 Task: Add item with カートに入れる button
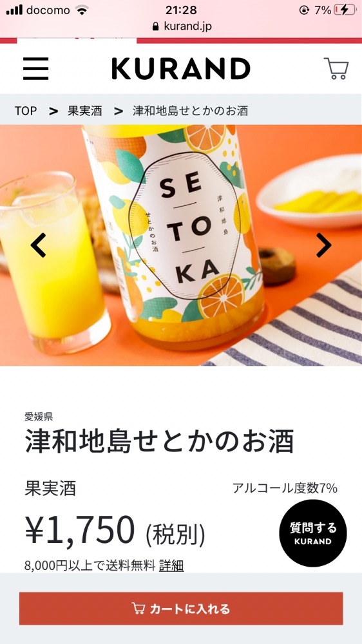(181, 609)
